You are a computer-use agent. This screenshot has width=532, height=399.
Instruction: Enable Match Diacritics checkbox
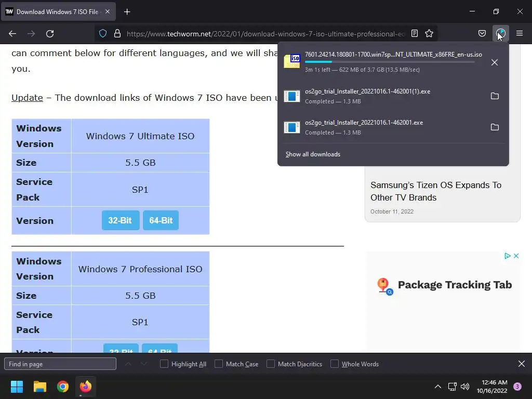coord(271,364)
